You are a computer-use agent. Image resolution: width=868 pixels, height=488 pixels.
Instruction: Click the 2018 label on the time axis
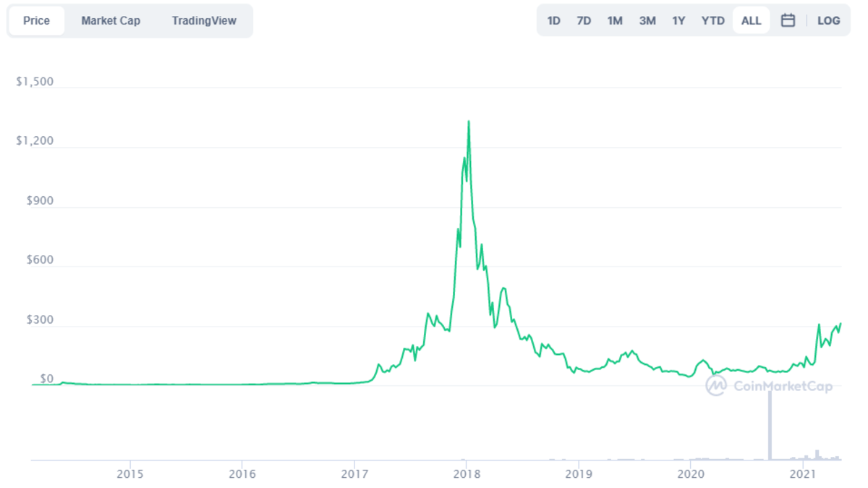(x=467, y=474)
